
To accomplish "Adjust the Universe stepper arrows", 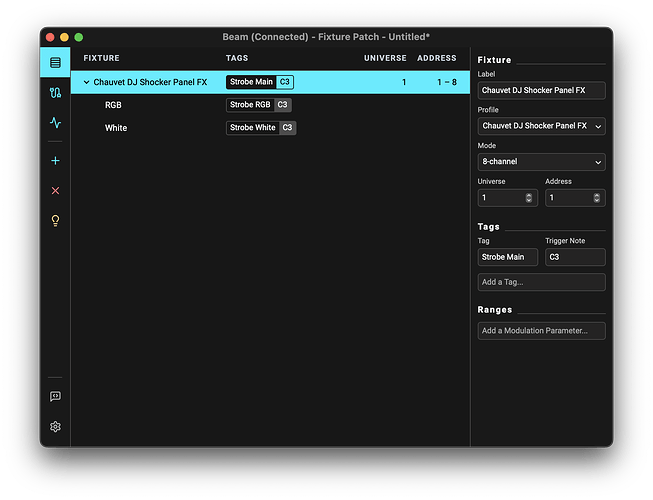I will point(529,198).
